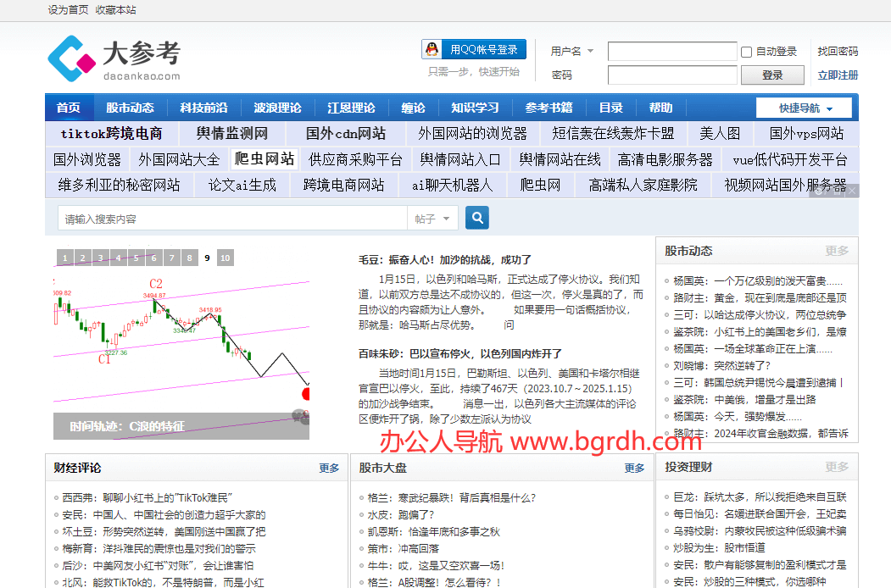
Task: Click the QQ penguin login icon
Action: (430, 48)
